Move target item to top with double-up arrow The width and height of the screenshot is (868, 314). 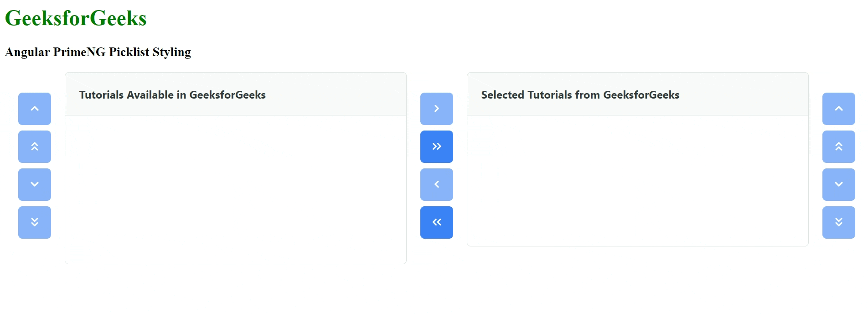click(839, 147)
